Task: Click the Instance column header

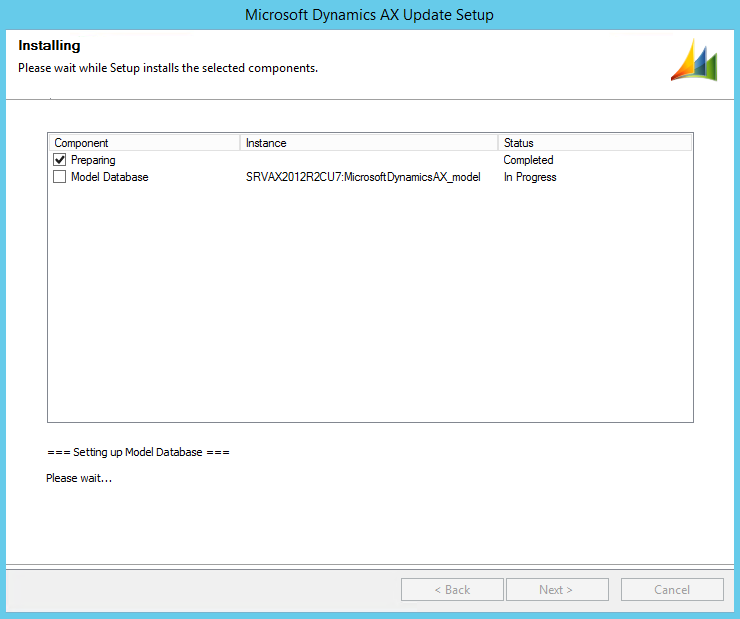Action: [369, 142]
